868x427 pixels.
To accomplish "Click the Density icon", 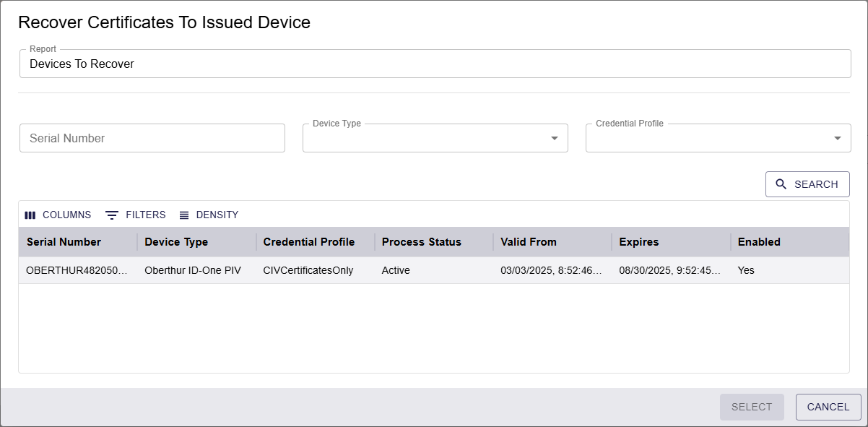I will pos(184,215).
